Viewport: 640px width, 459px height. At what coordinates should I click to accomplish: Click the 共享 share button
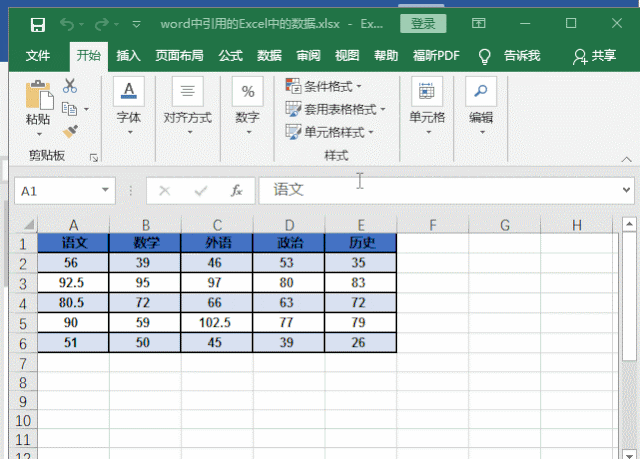pyautogui.click(x=594, y=56)
